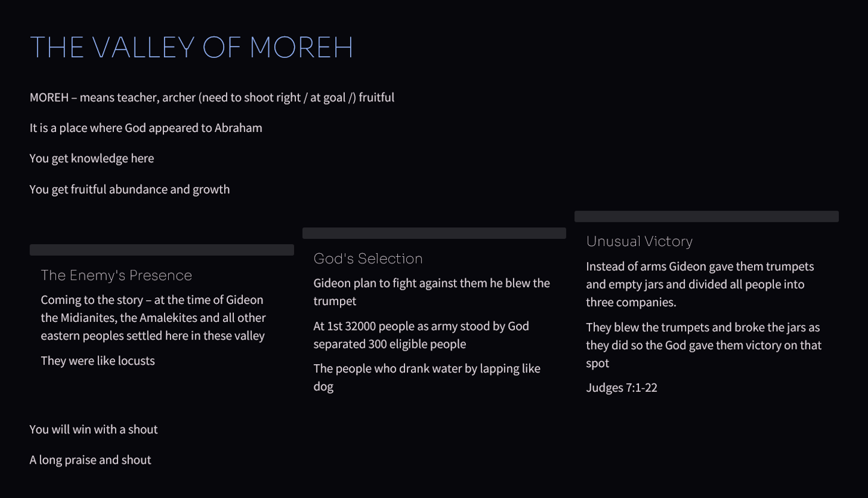Select the text about Gideon blowing the trumpet

(432, 292)
